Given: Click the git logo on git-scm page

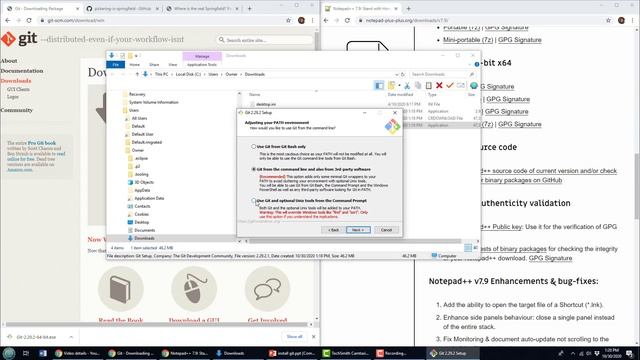Looking at the screenshot, I should [19, 39].
